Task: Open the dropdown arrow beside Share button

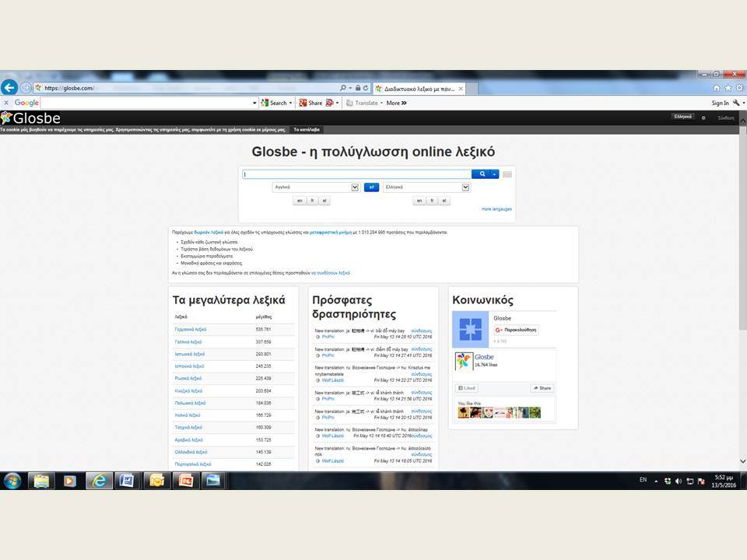Action: [x=337, y=103]
